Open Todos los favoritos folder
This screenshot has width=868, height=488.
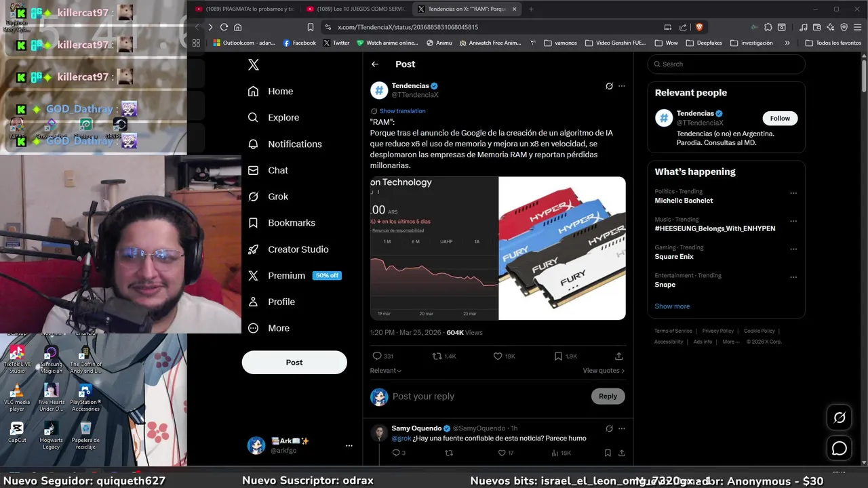(833, 43)
